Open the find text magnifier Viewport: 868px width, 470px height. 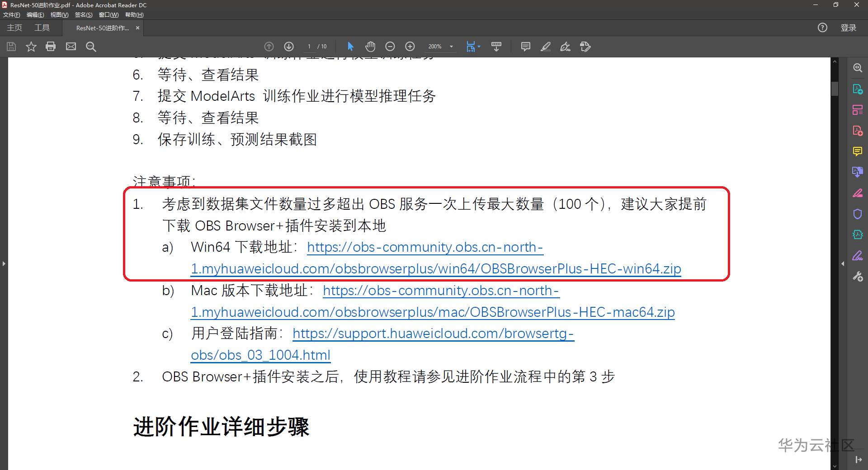point(91,47)
